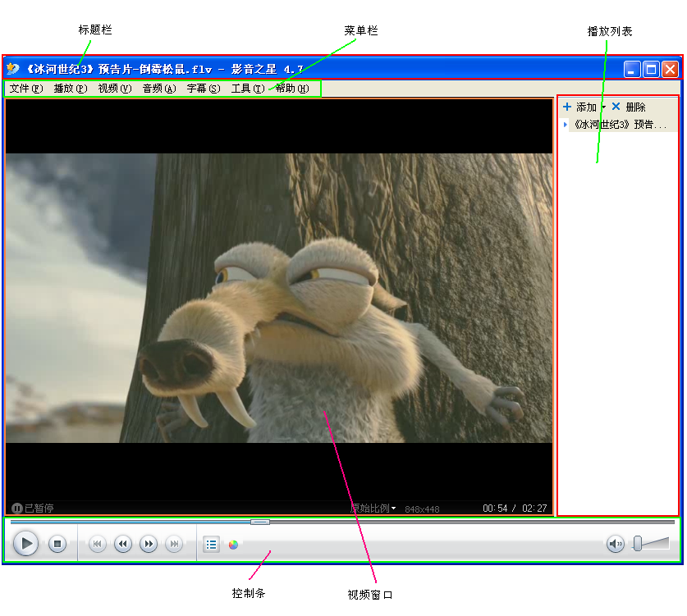This screenshot has width=687, height=616.
Task: Open the color adjustment icon
Action: [x=234, y=545]
